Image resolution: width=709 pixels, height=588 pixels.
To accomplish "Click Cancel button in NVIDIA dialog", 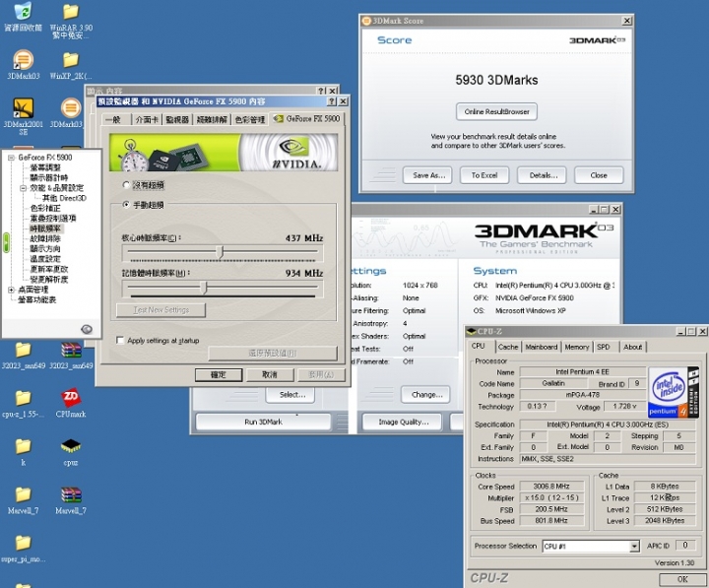I will coord(270,374).
